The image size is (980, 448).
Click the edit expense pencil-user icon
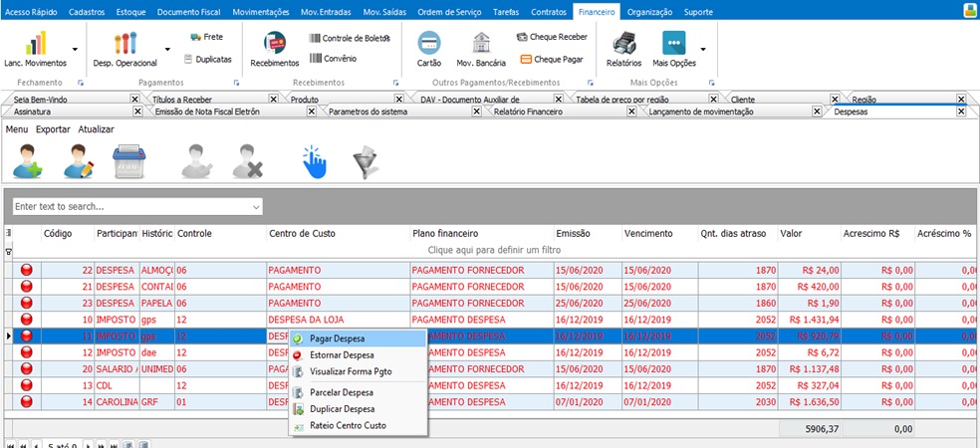79,160
